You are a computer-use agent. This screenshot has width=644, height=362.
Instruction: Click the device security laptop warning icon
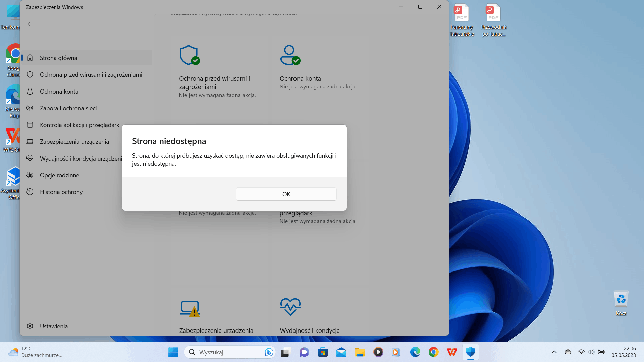(x=190, y=308)
